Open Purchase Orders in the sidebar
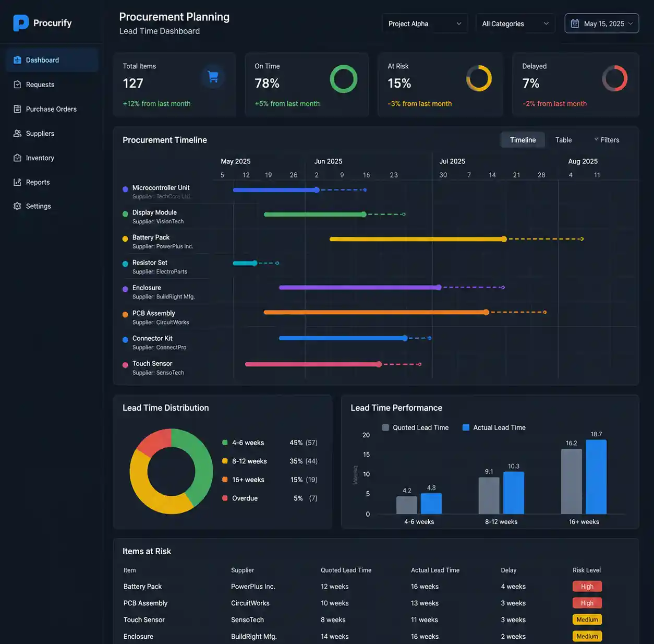The image size is (654, 644). click(52, 109)
